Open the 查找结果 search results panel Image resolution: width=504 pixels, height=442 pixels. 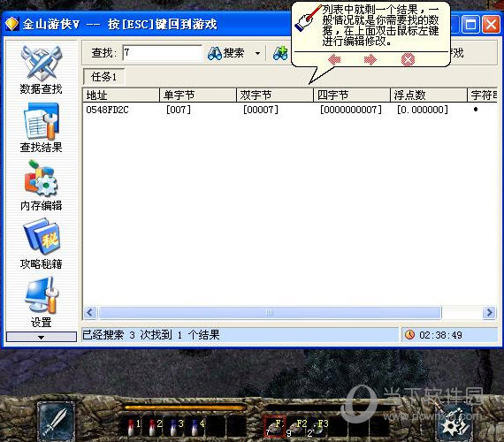tap(41, 128)
